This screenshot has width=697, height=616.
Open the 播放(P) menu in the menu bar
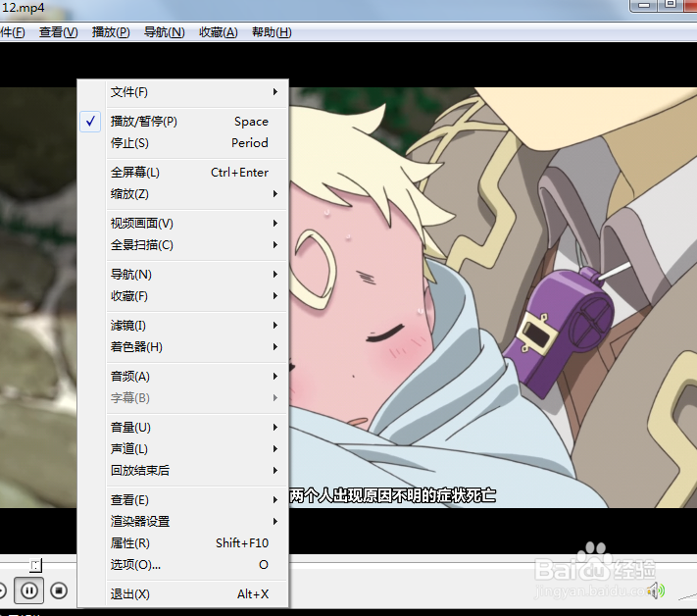(x=111, y=32)
